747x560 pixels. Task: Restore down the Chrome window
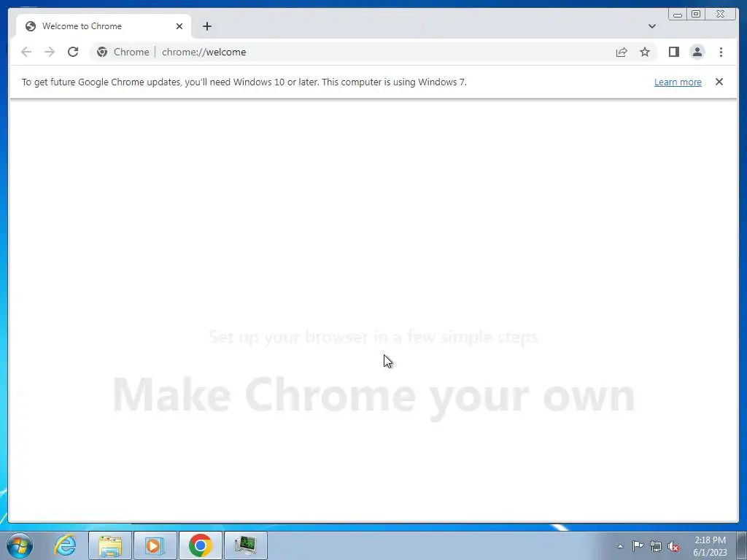[x=695, y=15]
